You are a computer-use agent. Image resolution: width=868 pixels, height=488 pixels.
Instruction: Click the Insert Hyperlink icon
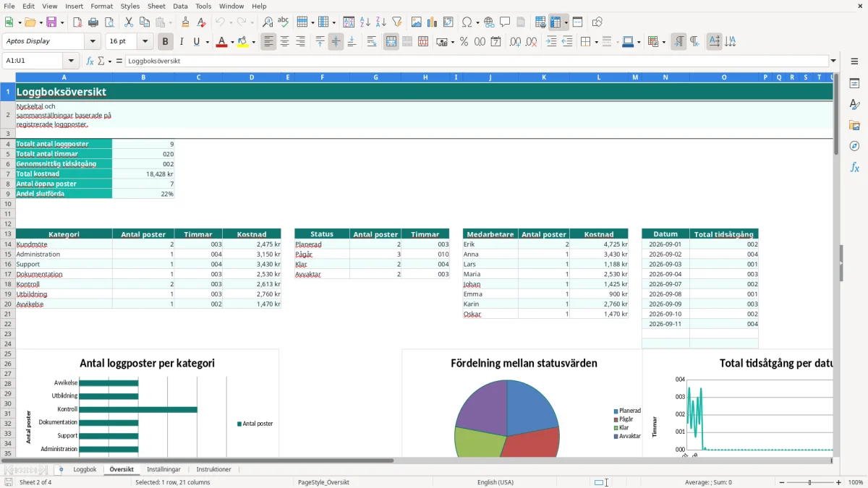(x=489, y=22)
